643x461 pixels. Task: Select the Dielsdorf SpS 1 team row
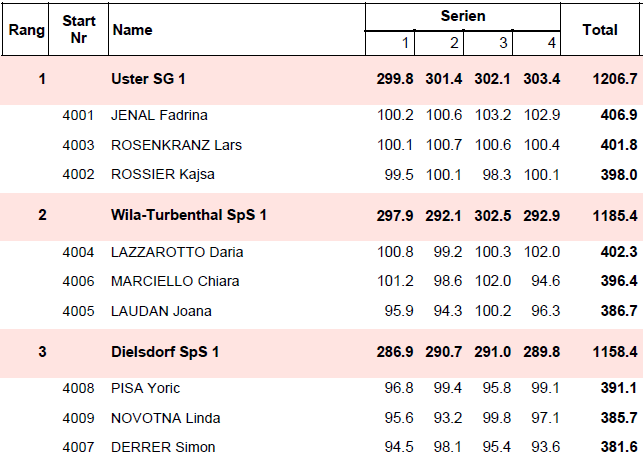(x=322, y=352)
